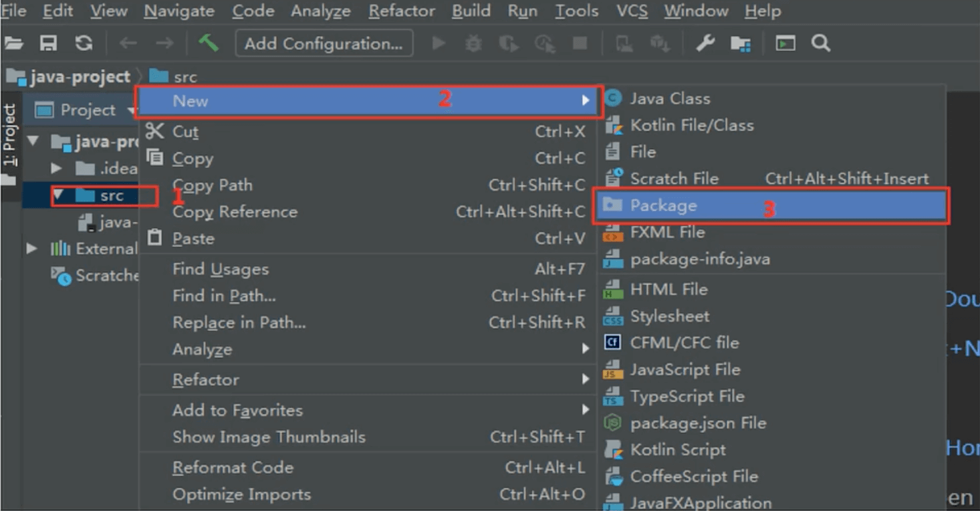Select Kotlin File/Class in New submenu

pyautogui.click(x=691, y=125)
